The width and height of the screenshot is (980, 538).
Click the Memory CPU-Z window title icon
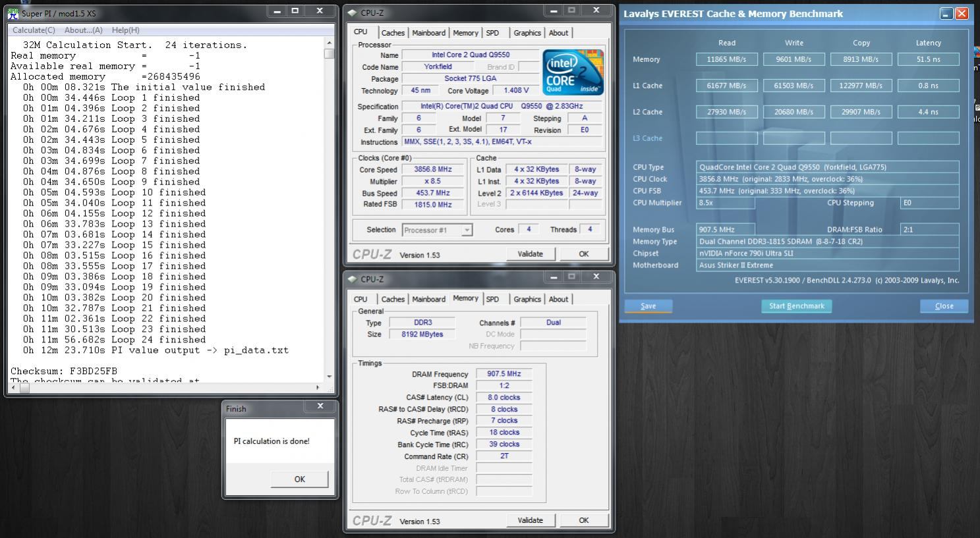[352, 279]
